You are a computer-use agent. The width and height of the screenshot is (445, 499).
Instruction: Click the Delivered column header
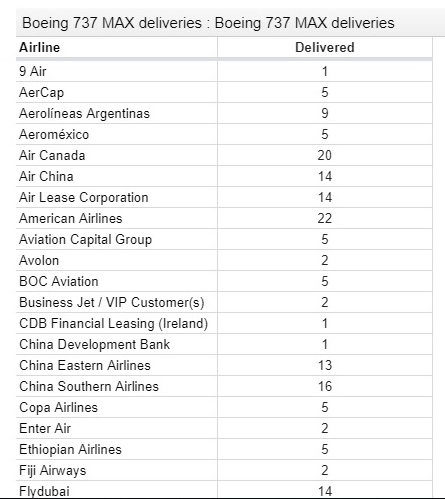(325, 47)
